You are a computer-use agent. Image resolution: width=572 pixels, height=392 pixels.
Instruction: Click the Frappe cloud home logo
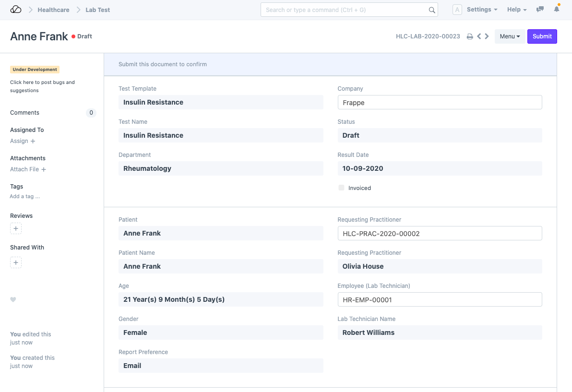coord(16,10)
